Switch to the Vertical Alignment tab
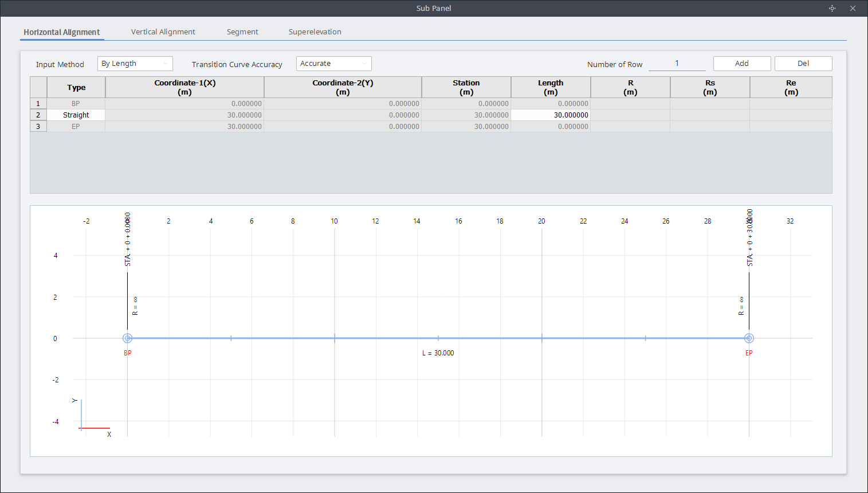Screen dimensions: 868x493 pyautogui.click(x=163, y=32)
